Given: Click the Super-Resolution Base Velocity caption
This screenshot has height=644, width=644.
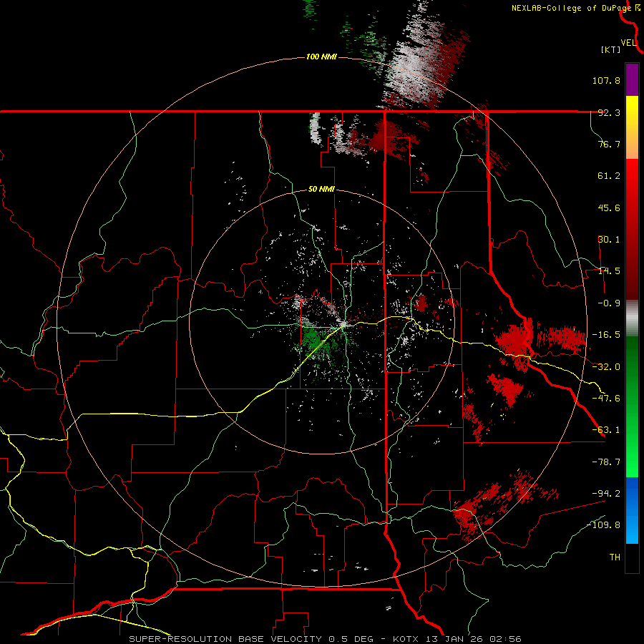Looking at the screenshot, I should 325,639.
